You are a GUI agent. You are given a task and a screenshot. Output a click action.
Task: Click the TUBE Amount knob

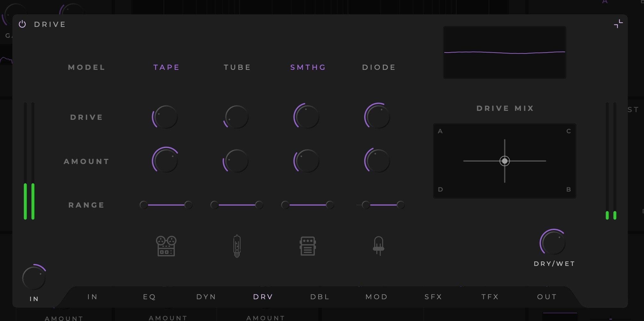[x=237, y=160]
